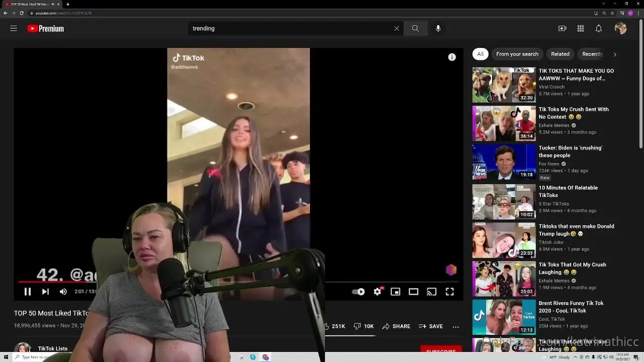
Task: Subscribe to TikTok Lists channel
Action: pyautogui.click(x=441, y=350)
